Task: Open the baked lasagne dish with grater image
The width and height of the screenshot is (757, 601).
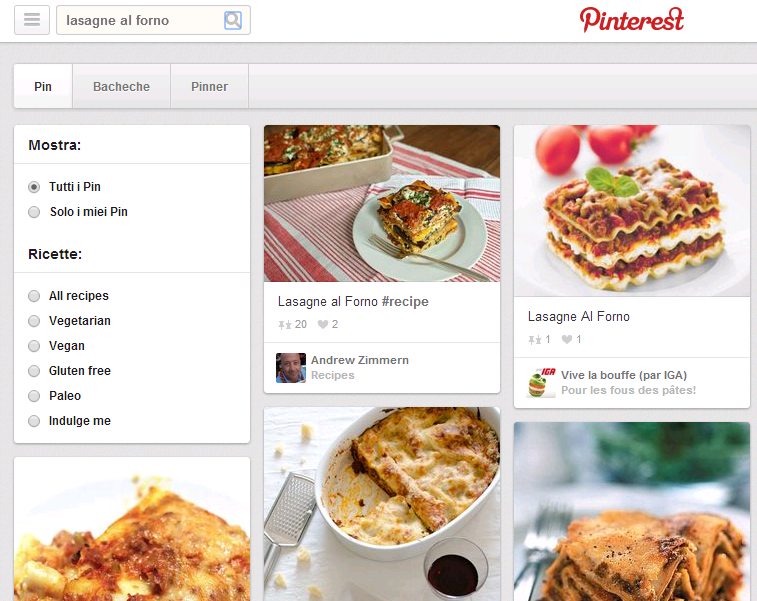Action: coord(382,504)
